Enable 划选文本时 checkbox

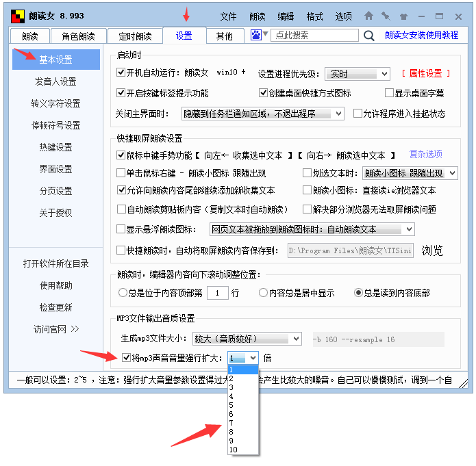[308, 173]
